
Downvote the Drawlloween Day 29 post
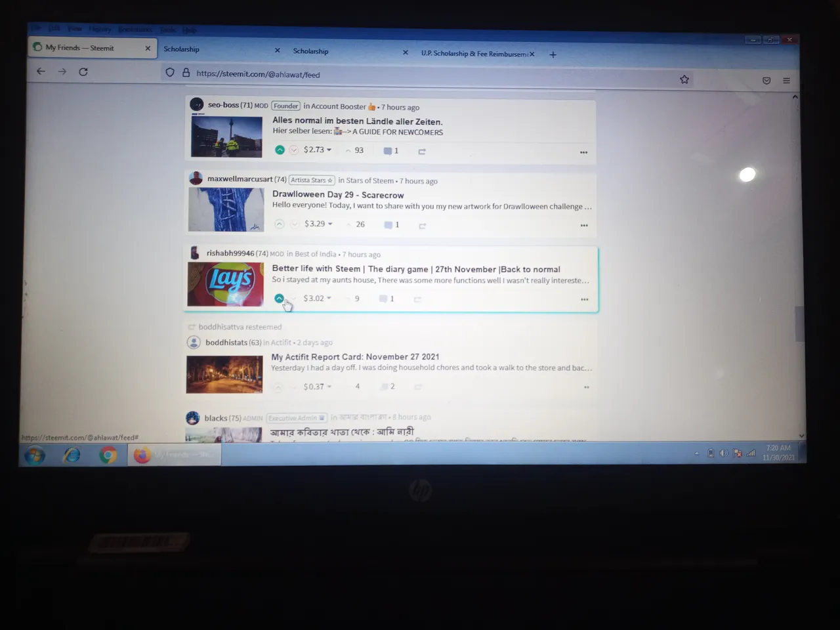click(x=294, y=224)
